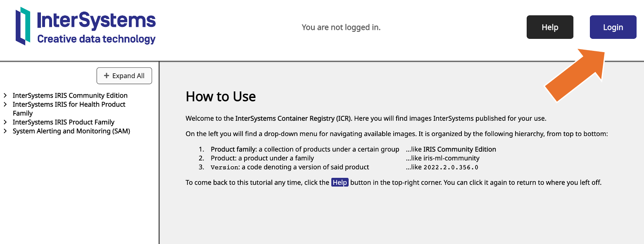The image size is (644, 244).
Task: Click the example version 2022.2.0.356.0 text
Action: (x=451, y=167)
